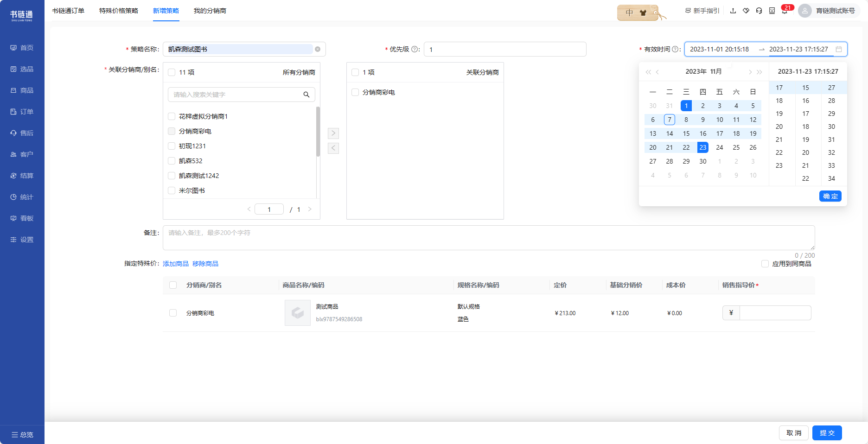Click the 优先级 input field

point(505,49)
